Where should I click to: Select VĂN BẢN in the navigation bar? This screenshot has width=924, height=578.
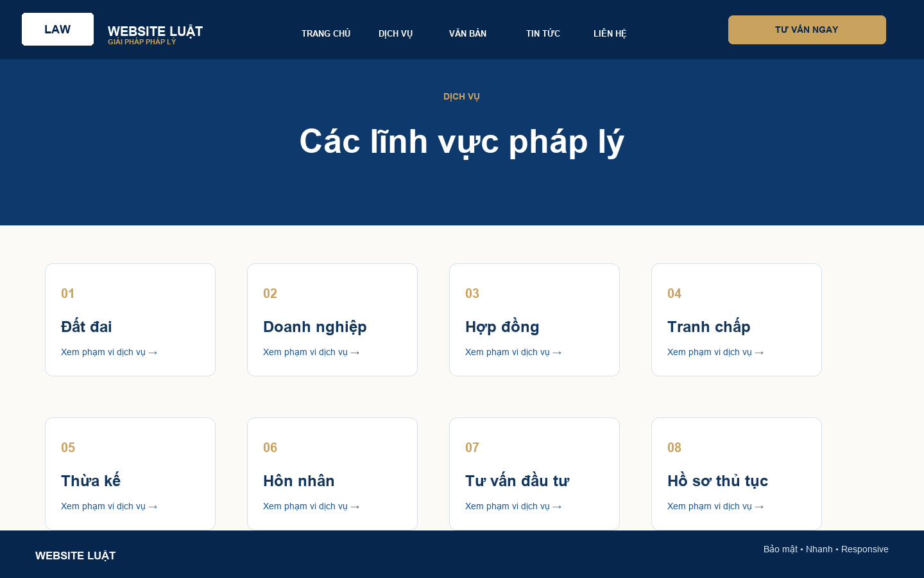[468, 33]
